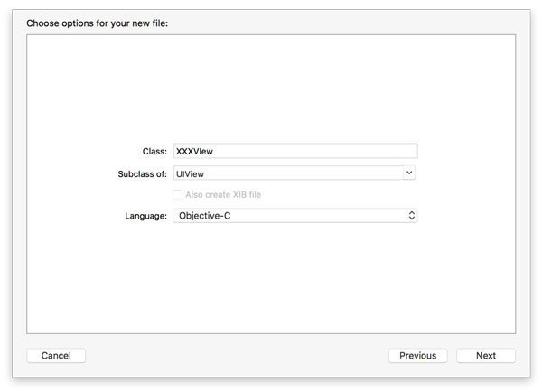Image resolution: width=542 pixels, height=392 pixels.
Task: Proceed with the Next button
Action: 486,356
